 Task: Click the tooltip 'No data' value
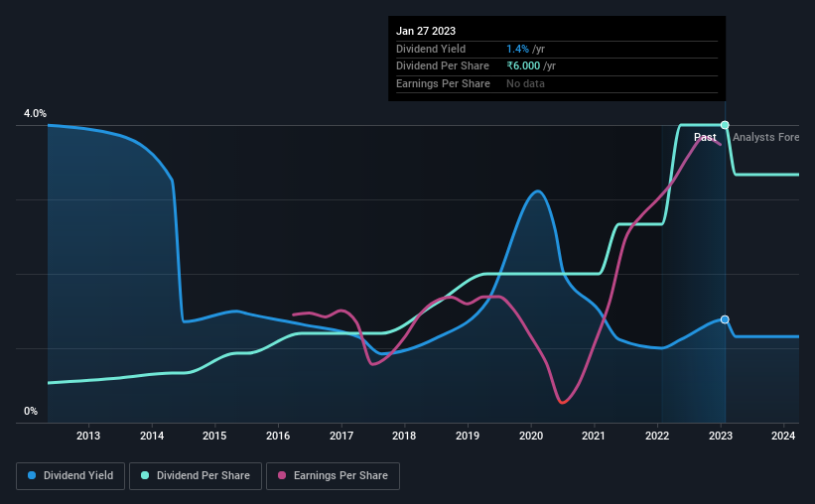pos(525,83)
